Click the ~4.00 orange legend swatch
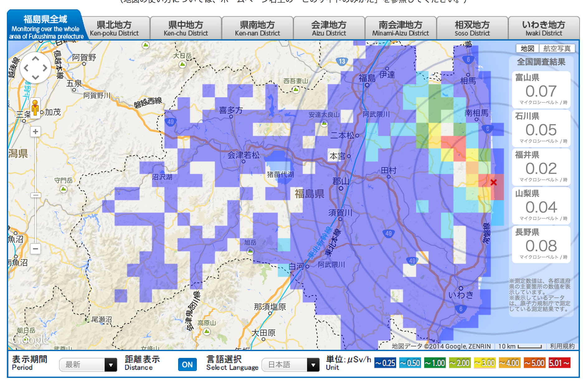Image resolution: width=588 pixels, height=381 pixels. click(510, 363)
